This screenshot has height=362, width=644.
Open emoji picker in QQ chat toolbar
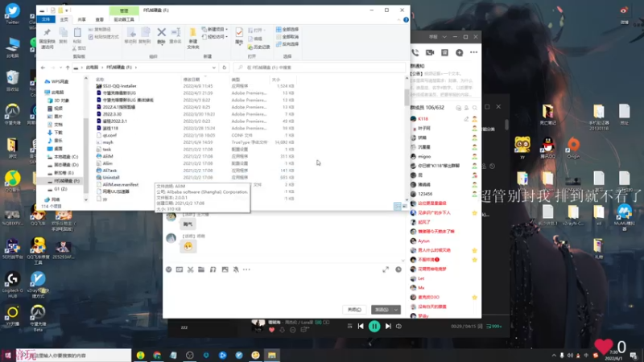point(168,269)
